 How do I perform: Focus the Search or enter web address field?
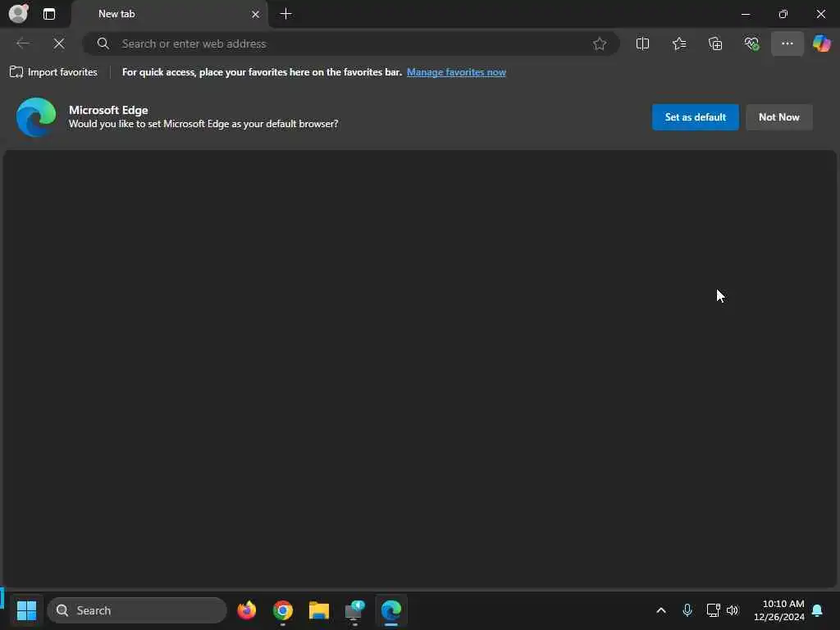[351, 43]
